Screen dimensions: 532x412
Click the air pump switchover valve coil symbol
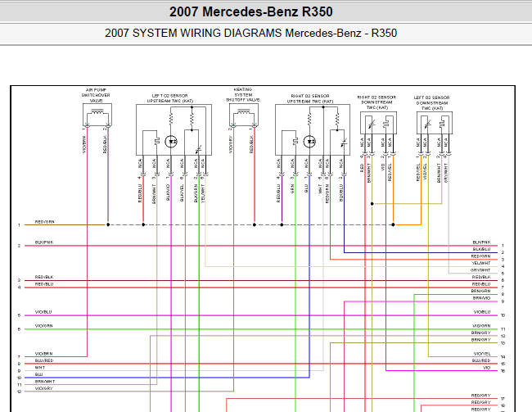(x=97, y=111)
